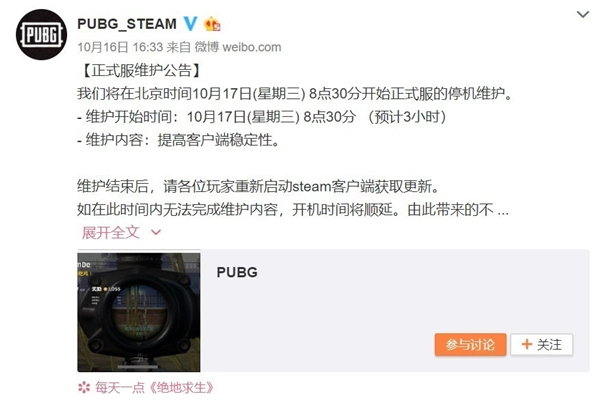Open the 每天一点《绝地求生》 super topic link
The width and height of the screenshot is (600, 400).
pyautogui.click(x=154, y=387)
